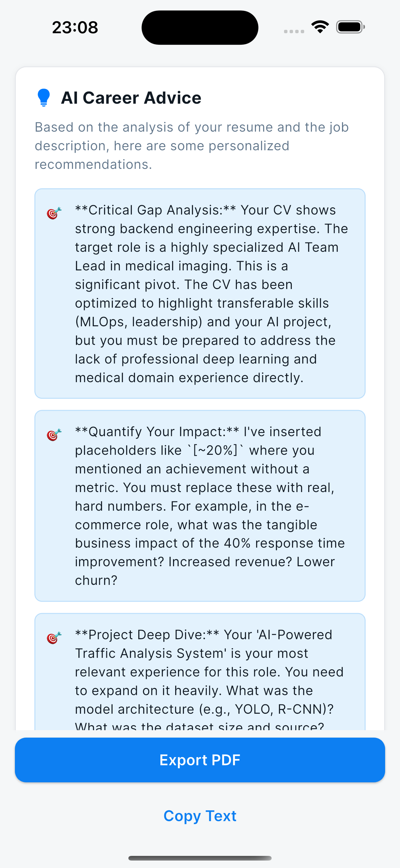The height and width of the screenshot is (868, 400).
Task: Tap the clock showing 23:08
Action: [75, 27]
